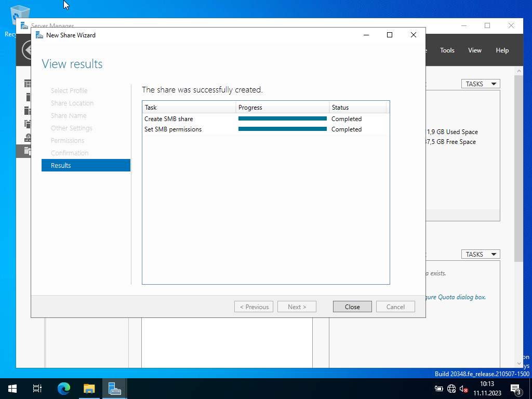
Task: Open the network status tray icon
Action: tap(451, 389)
